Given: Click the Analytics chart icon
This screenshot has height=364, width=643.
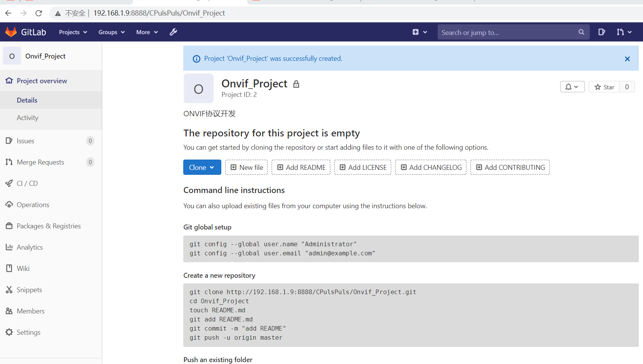Looking at the screenshot, I should tap(9, 247).
